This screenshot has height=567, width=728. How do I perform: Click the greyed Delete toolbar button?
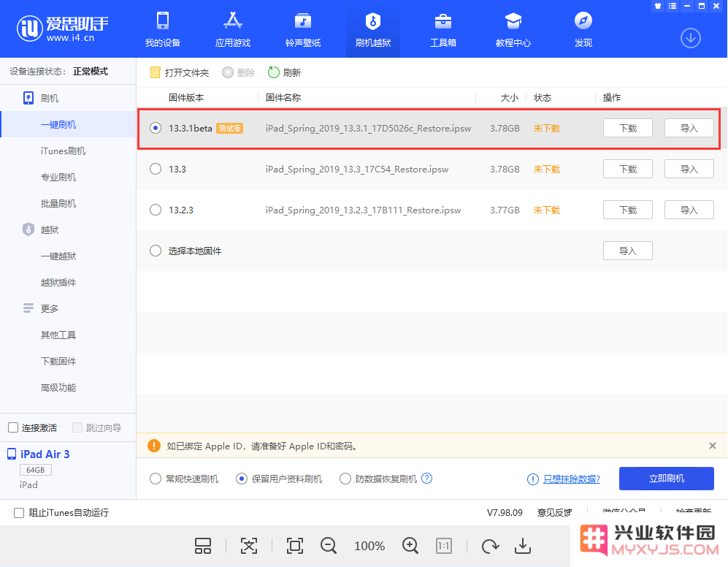pyautogui.click(x=239, y=72)
